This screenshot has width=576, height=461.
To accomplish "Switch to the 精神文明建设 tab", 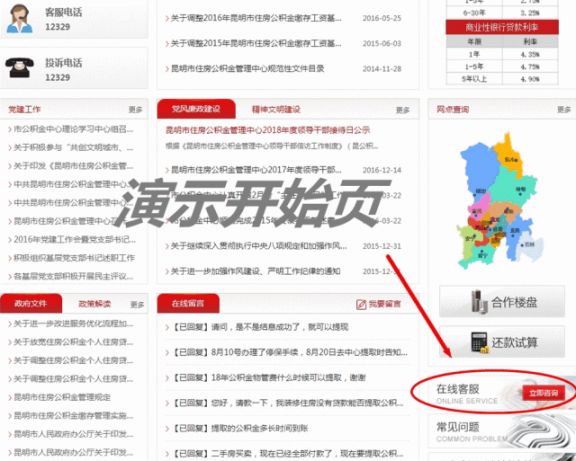I will (x=276, y=109).
